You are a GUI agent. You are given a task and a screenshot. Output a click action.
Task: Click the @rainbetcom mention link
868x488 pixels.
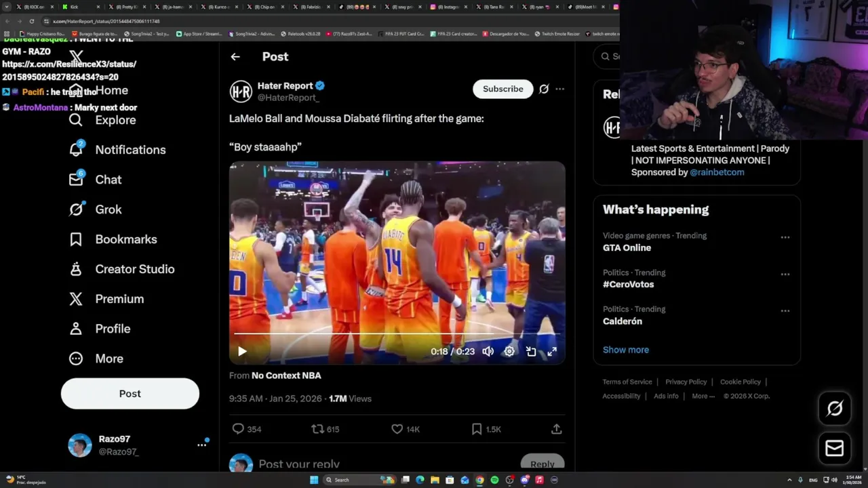(717, 172)
